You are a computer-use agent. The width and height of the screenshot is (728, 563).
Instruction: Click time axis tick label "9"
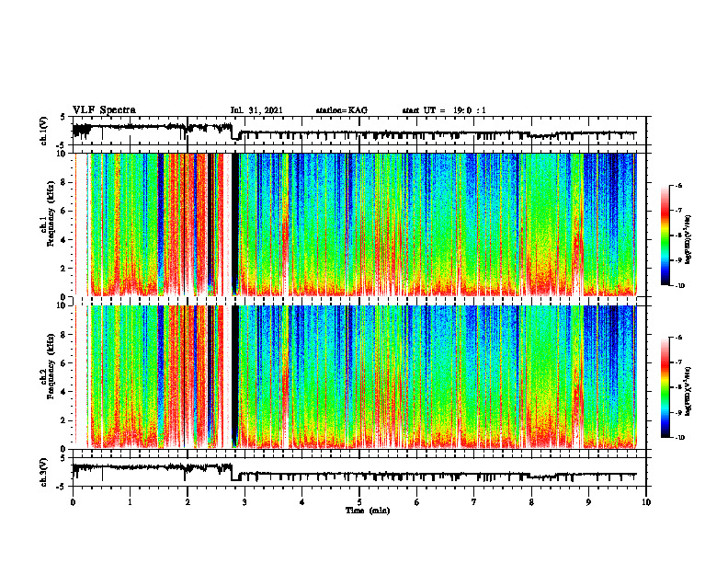tap(588, 502)
